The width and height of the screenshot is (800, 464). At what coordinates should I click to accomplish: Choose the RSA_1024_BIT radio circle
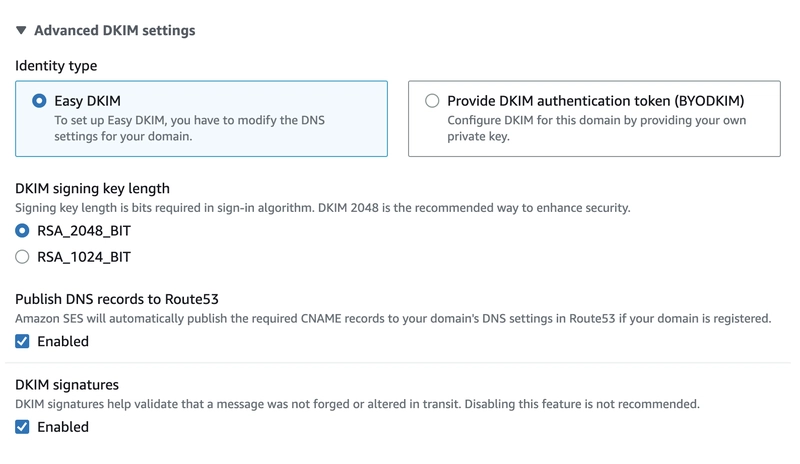[22, 257]
